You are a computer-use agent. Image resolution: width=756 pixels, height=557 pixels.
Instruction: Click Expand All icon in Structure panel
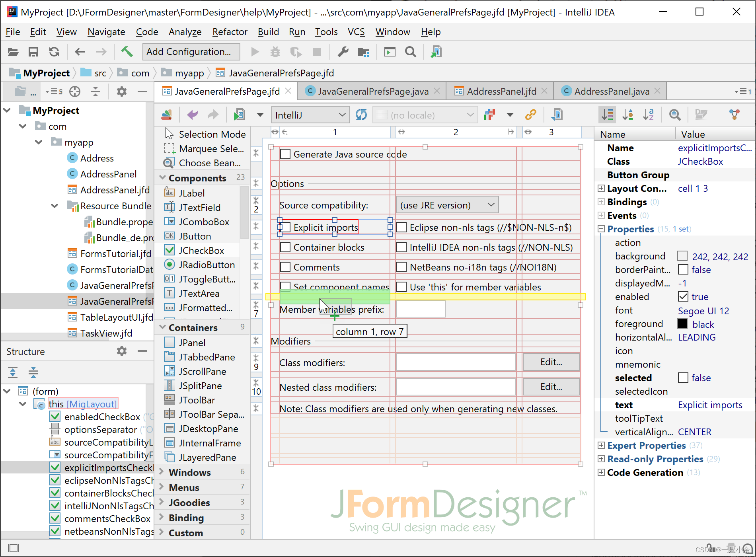tap(13, 372)
